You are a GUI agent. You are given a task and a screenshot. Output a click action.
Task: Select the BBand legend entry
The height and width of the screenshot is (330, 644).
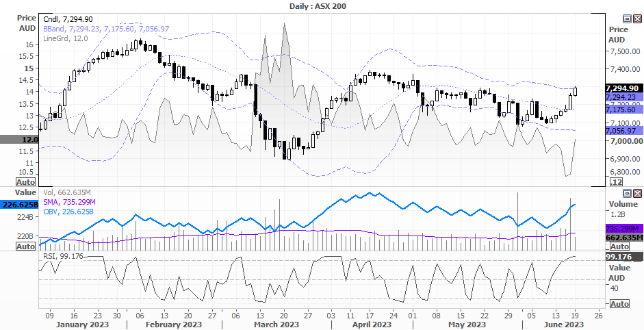(x=106, y=29)
